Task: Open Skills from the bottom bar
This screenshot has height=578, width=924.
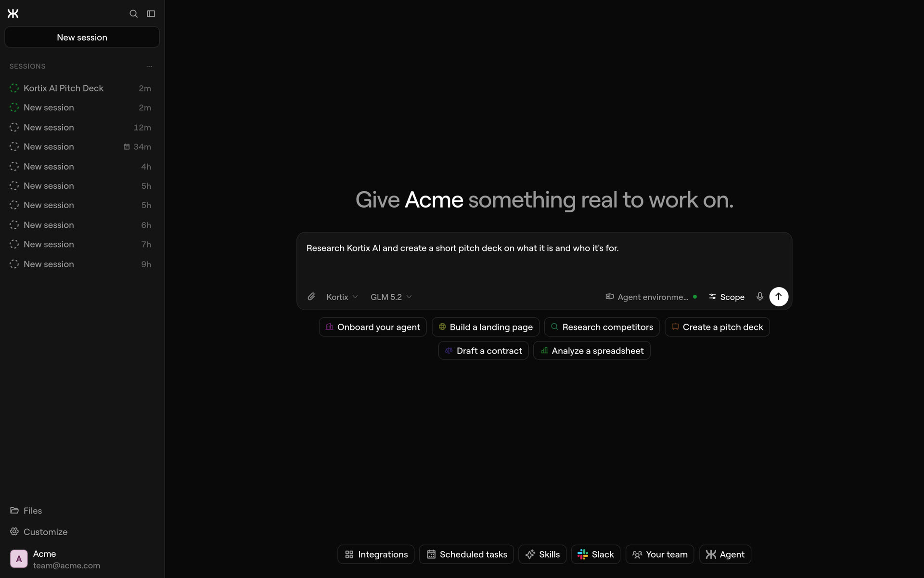Action: [x=542, y=554]
